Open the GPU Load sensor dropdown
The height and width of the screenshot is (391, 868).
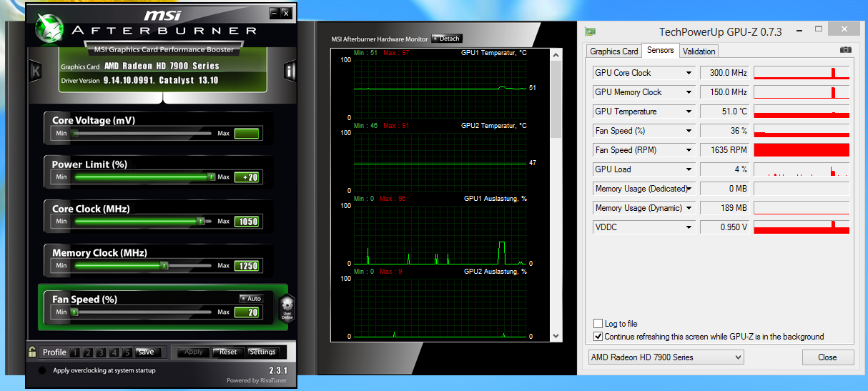(689, 169)
